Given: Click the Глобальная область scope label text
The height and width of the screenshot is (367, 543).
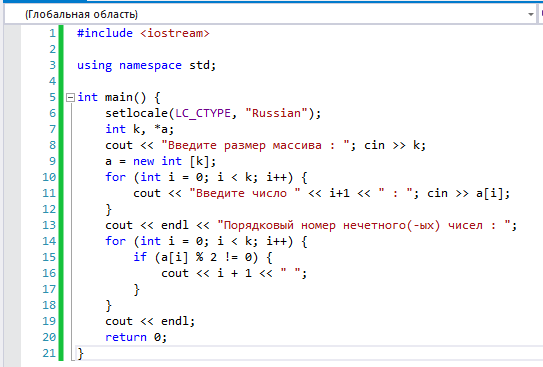Looking at the screenshot, I should [x=81, y=15].
